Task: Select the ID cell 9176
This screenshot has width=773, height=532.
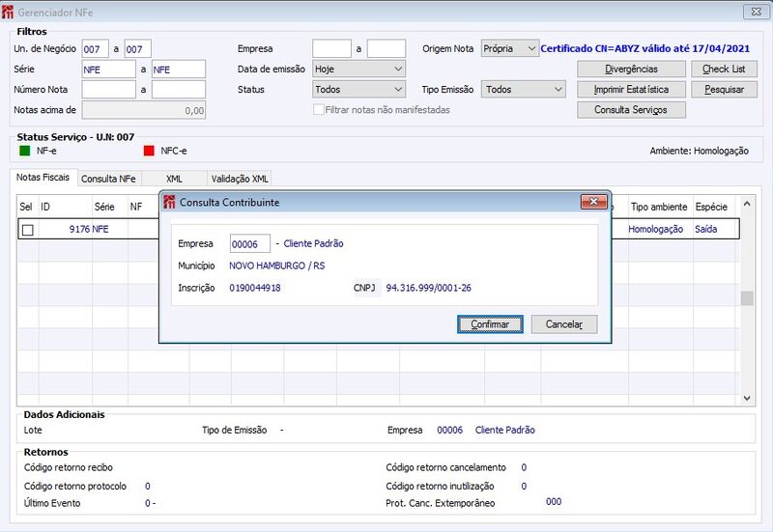Action: click(x=65, y=229)
